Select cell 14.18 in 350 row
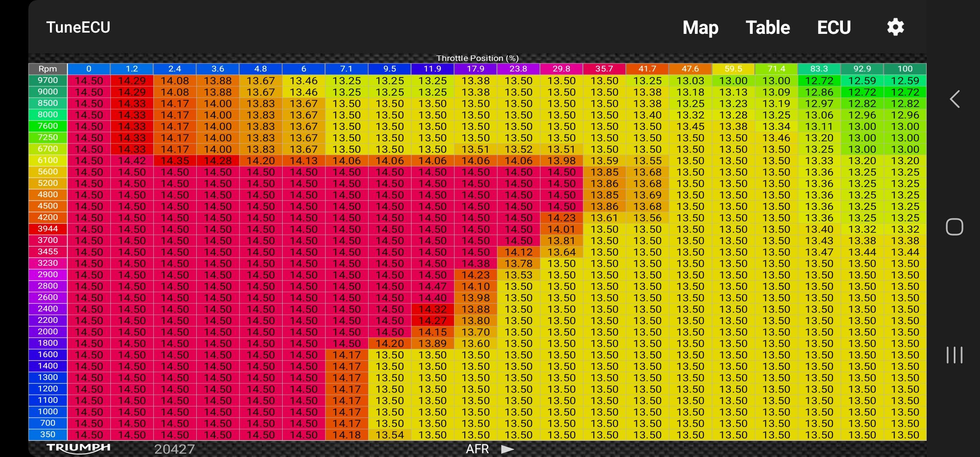The width and height of the screenshot is (980, 457). (346, 435)
